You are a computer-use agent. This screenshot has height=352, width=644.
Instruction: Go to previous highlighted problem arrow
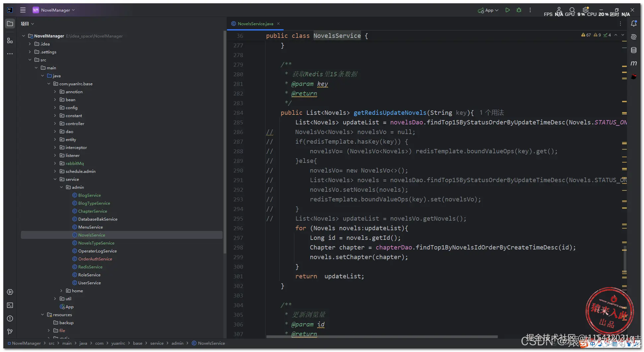[x=616, y=35]
